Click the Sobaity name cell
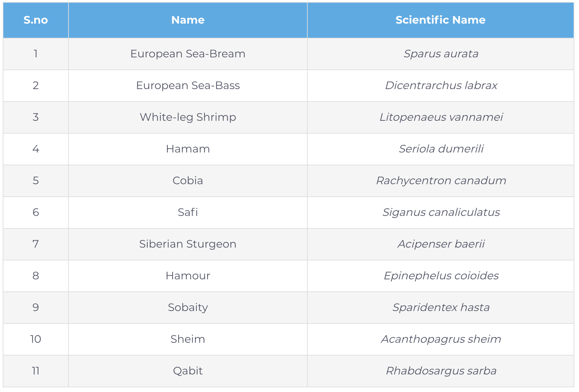The image size is (579, 392). click(x=188, y=308)
